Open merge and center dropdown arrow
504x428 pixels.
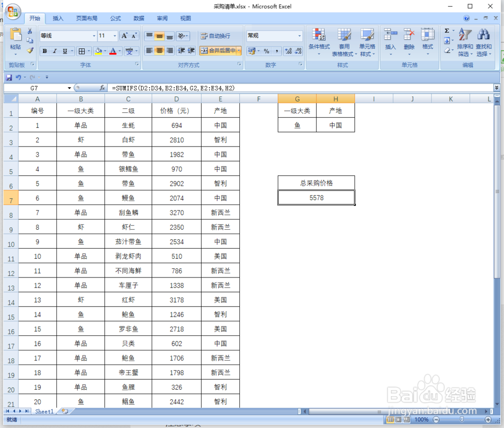coord(239,50)
